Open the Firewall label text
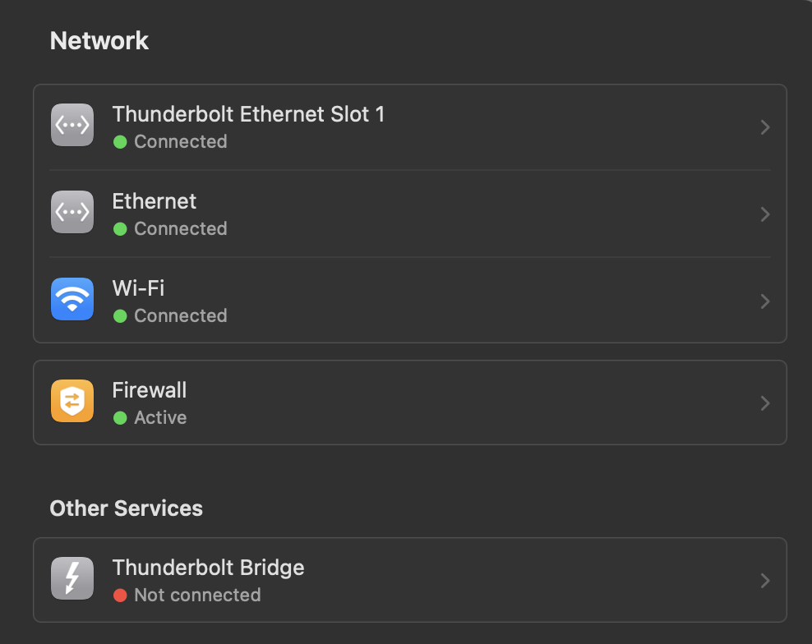This screenshot has width=812, height=644. point(150,390)
